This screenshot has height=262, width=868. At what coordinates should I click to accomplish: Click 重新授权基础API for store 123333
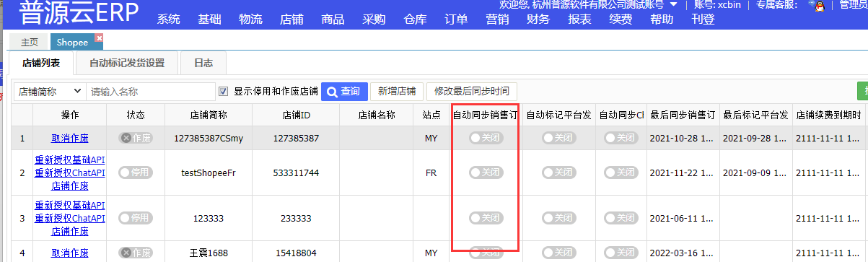(x=70, y=206)
